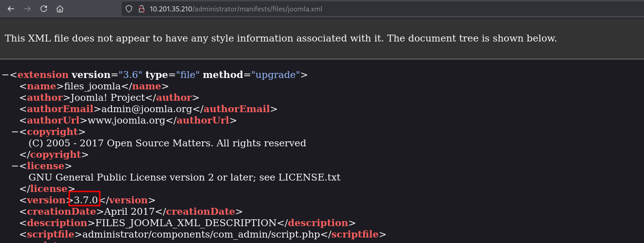Click the browser Back arrow button
The image size is (644, 243).
(11, 9)
